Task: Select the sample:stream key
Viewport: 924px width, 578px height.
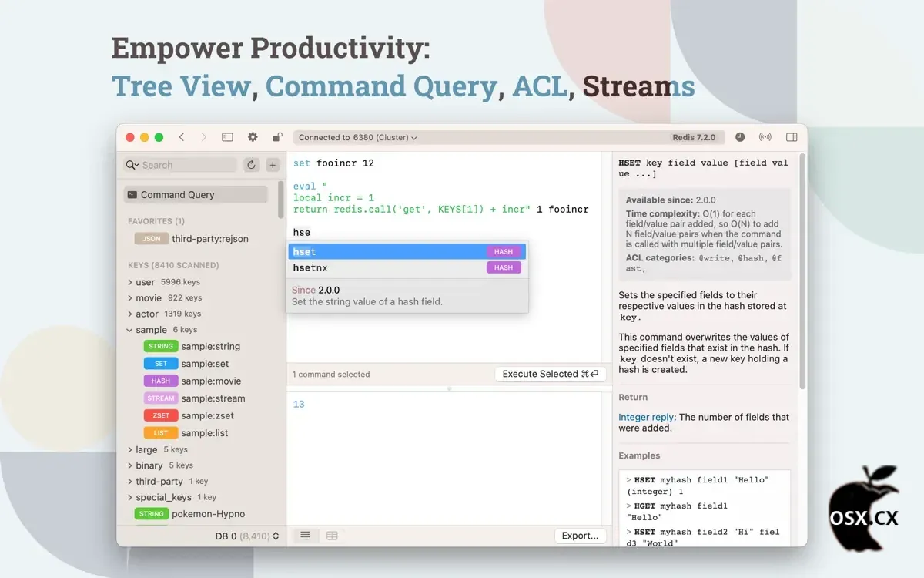Action: tap(213, 398)
